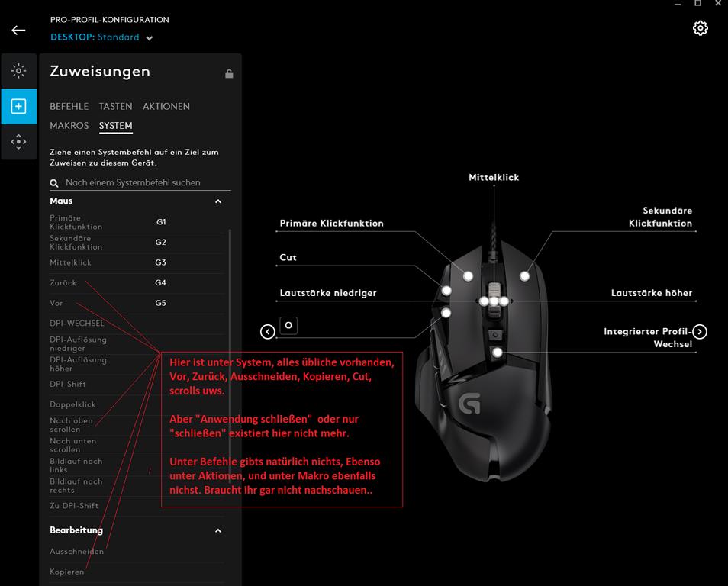Image resolution: width=728 pixels, height=586 pixels.
Task: Click the Lautstärke höher assignment label
Action: (652, 293)
